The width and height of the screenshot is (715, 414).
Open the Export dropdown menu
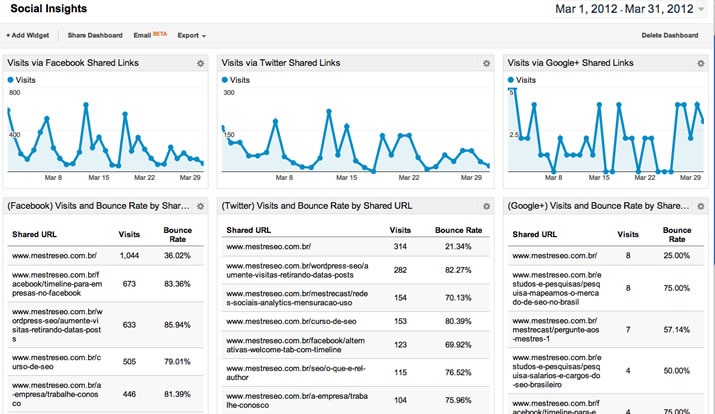(x=191, y=35)
